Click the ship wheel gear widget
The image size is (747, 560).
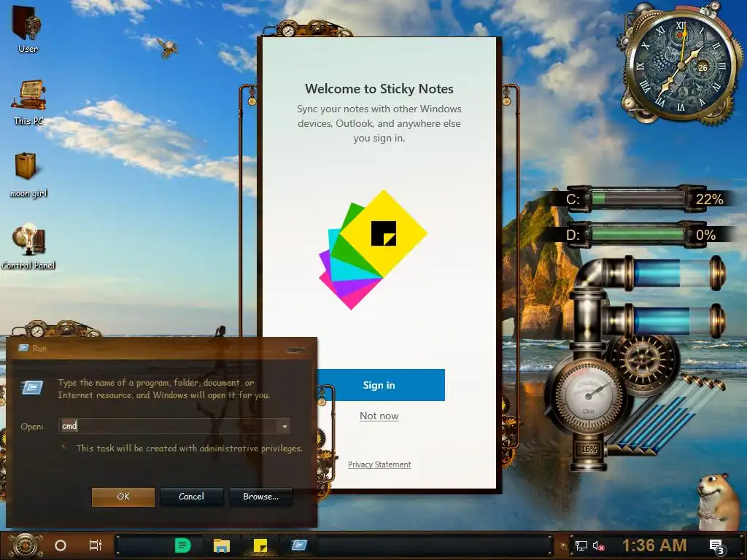644,360
